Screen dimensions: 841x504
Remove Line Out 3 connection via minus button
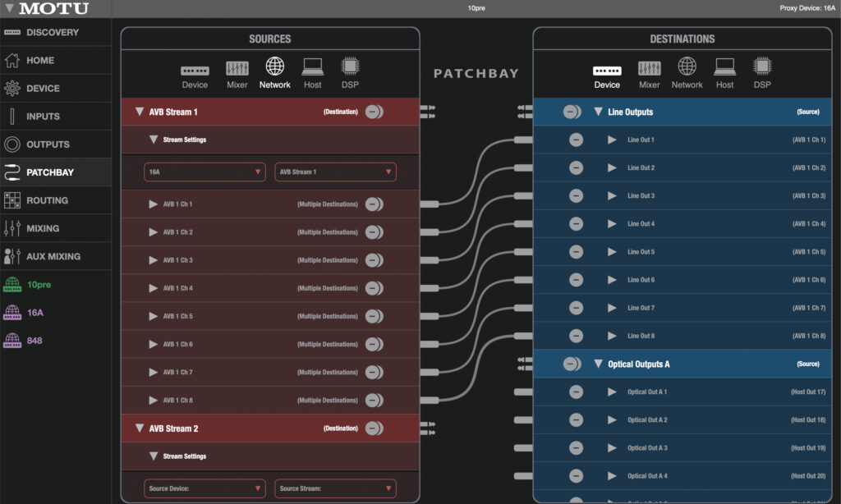[x=577, y=196]
